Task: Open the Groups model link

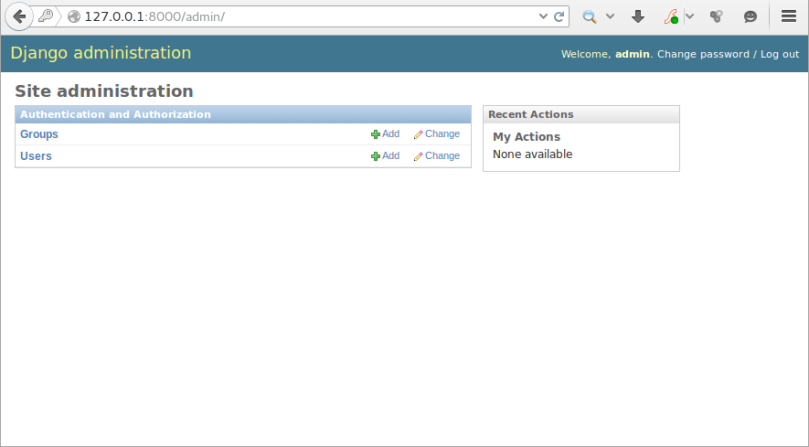Action: [39, 134]
